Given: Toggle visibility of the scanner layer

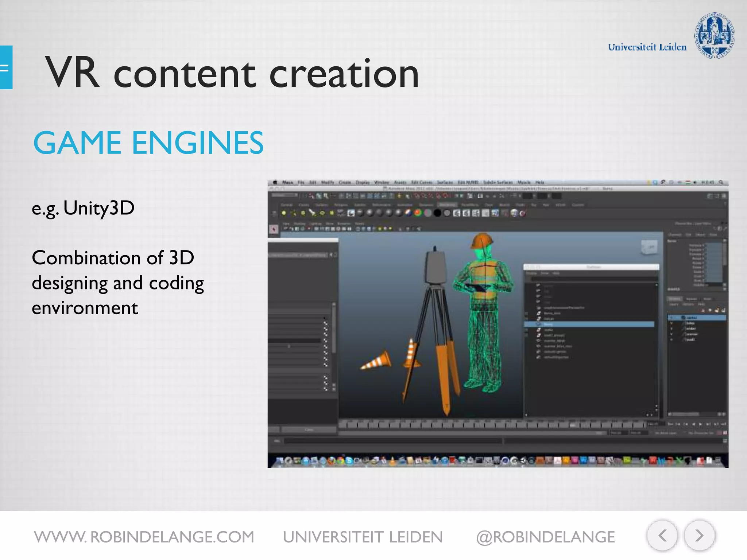Looking at the screenshot, I should click(671, 334).
